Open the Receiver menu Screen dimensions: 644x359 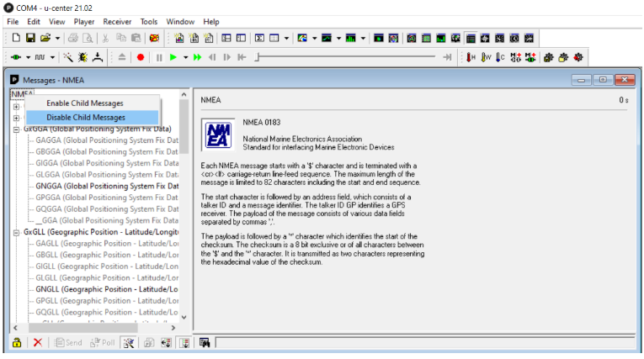pyautogui.click(x=118, y=22)
